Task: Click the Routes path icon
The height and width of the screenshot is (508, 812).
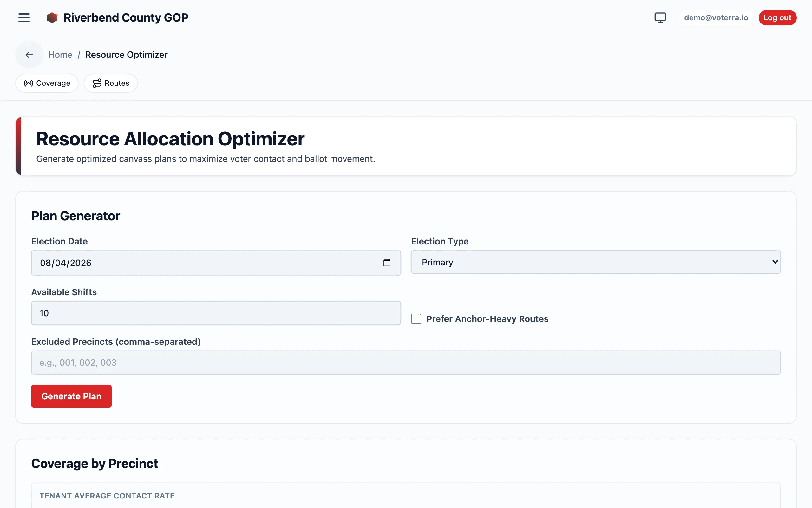Action: point(97,83)
